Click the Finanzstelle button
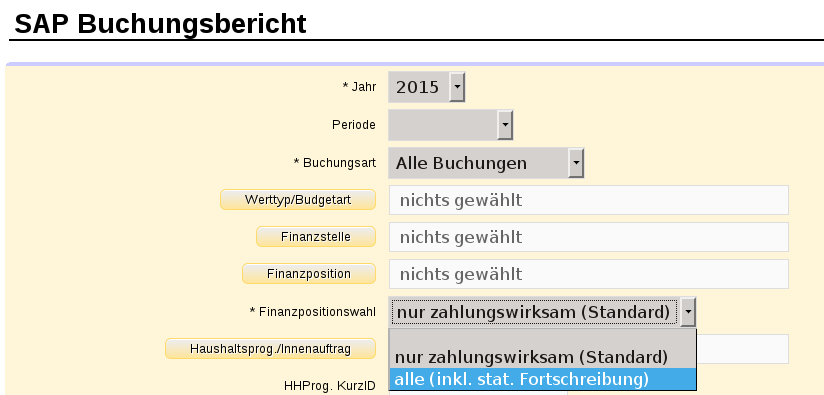This screenshot has width=824, height=395. click(x=316, y=236)
